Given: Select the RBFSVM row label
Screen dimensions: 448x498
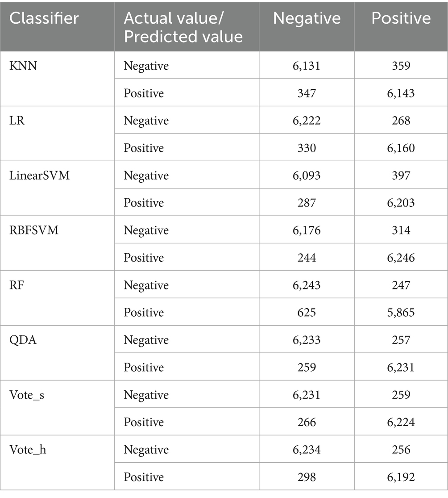Looking at the screenshot, I should [33, 230].
